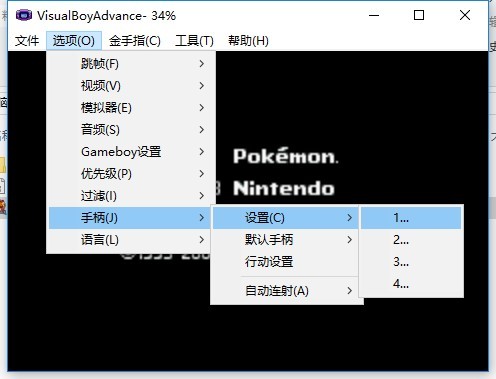
Task: Open the 跳帧(F) submenu
Action: coord(131,64)
